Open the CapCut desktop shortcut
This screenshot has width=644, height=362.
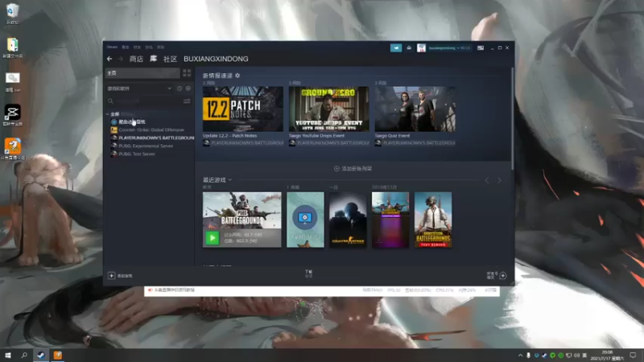tap(12, 115)
